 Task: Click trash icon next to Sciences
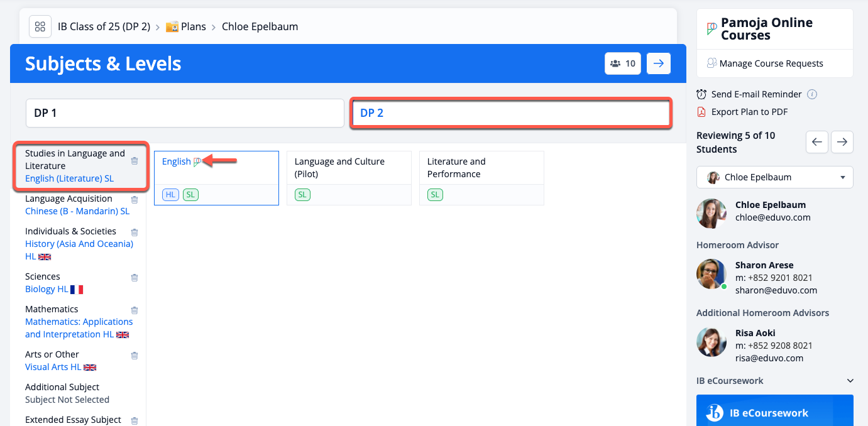coord(134,277)
